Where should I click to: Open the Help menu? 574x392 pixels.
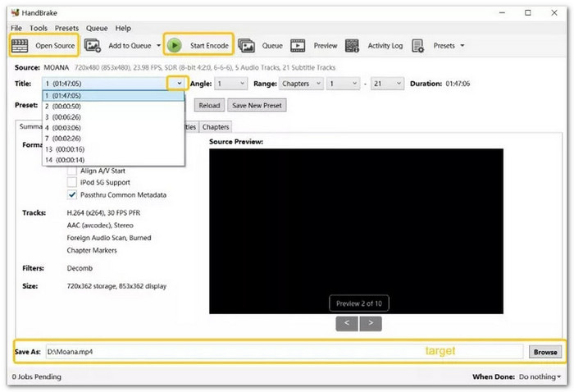pyautogui.click(x=123, y=28)
